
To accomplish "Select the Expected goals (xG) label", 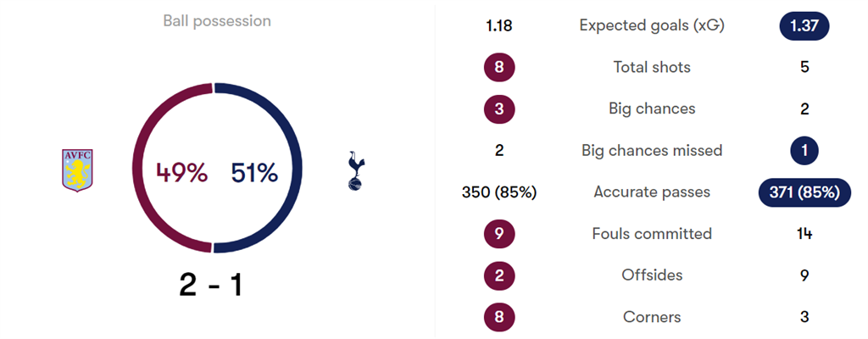I will (x=652, y=25).
